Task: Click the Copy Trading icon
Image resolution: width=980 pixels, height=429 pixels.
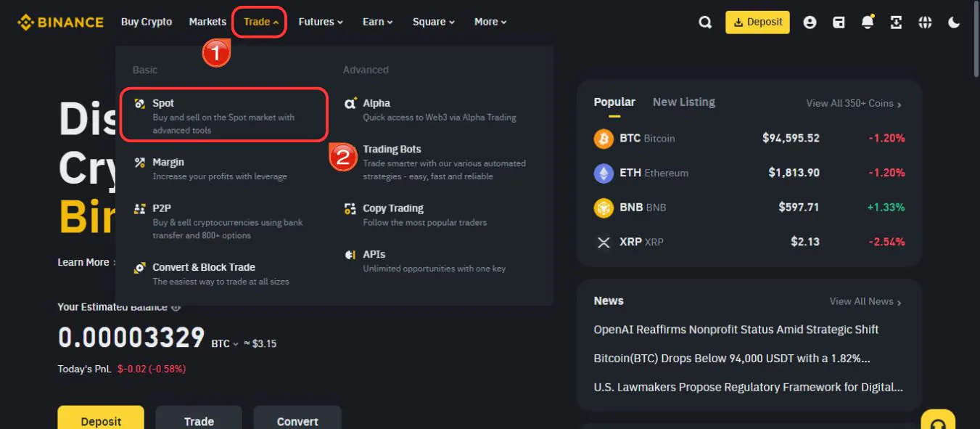Action: coord(350,208)
